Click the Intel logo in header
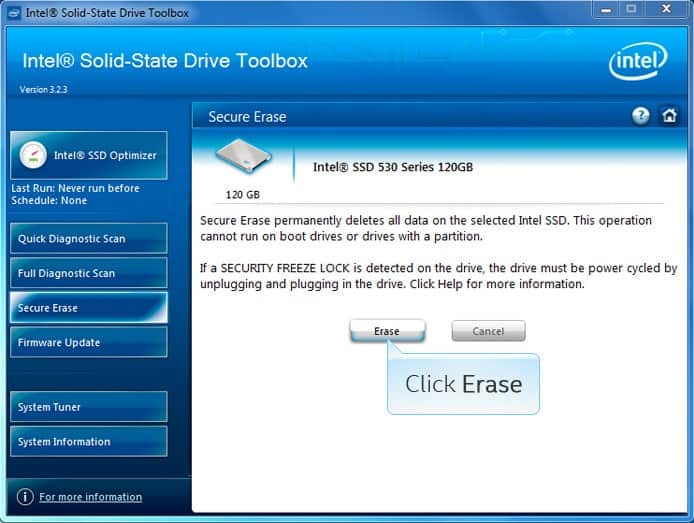This screenshot has height=523, width=694. [x=638, y=61]
